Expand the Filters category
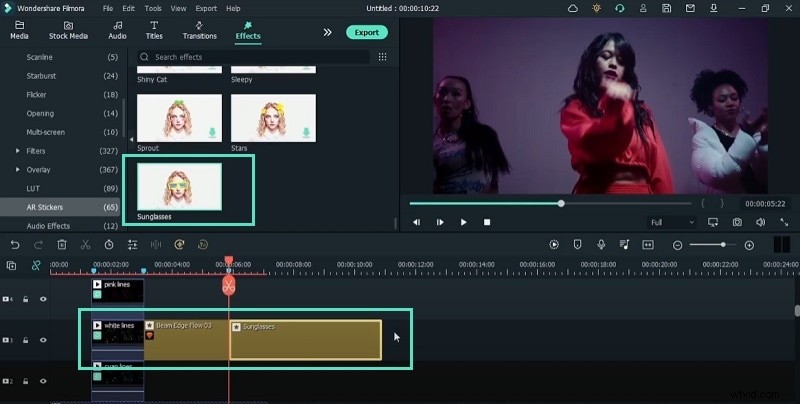Viewport: 800px width, 404px height. (x=17, y=151)
